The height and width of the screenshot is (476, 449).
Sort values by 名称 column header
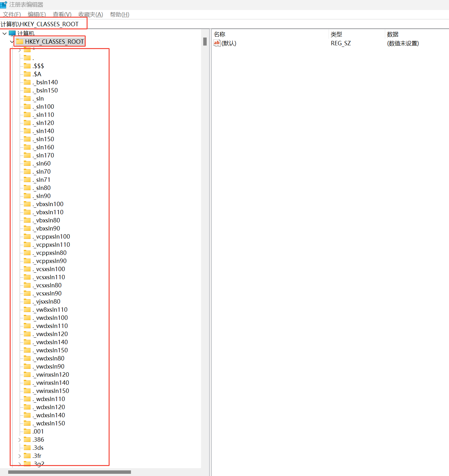coord(219,34)
